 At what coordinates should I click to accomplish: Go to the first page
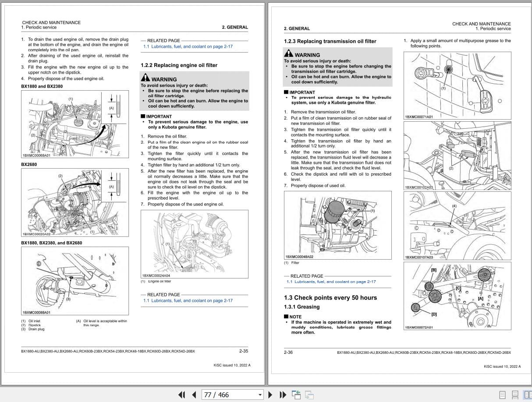coord(181,395)
